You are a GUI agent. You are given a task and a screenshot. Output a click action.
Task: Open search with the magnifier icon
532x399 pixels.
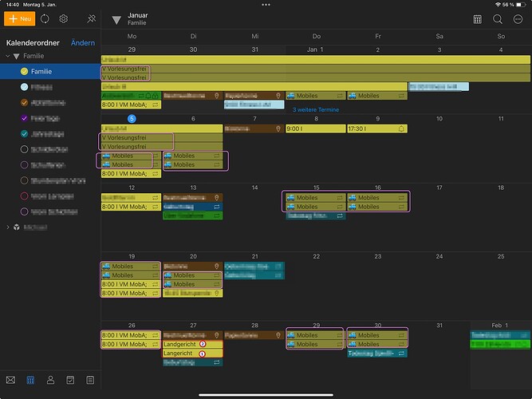(498, 19)
